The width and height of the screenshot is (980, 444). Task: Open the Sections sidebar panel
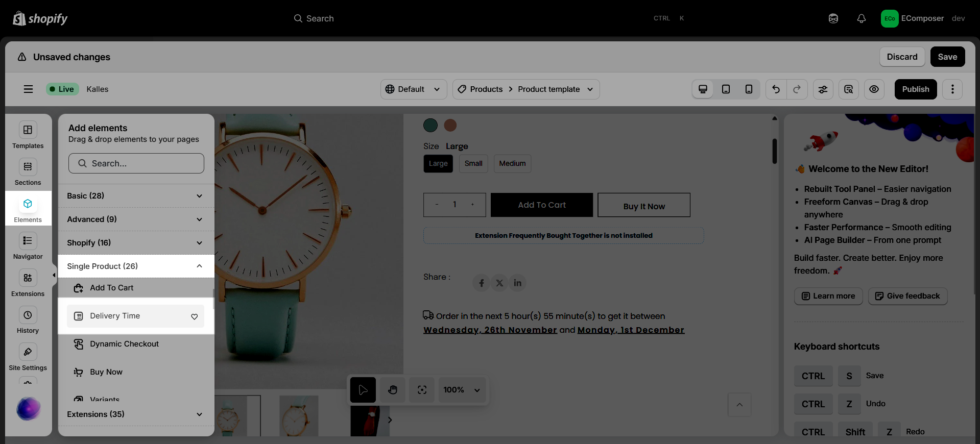tap(28, 172)
